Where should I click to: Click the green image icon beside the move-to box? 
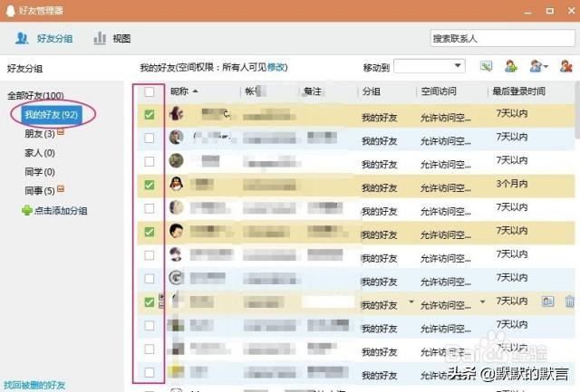point(486,66)
